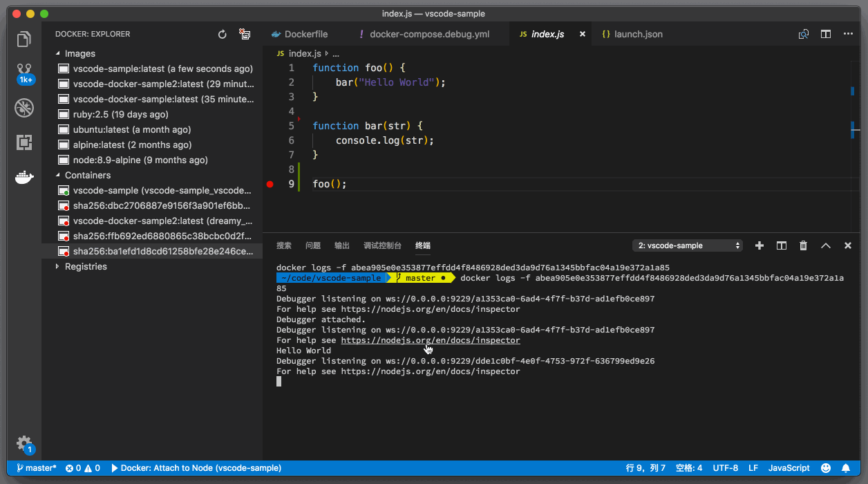Open the terminal selector dropdown
Viewport: 868px width, 484px height.
tap(688, 245)
